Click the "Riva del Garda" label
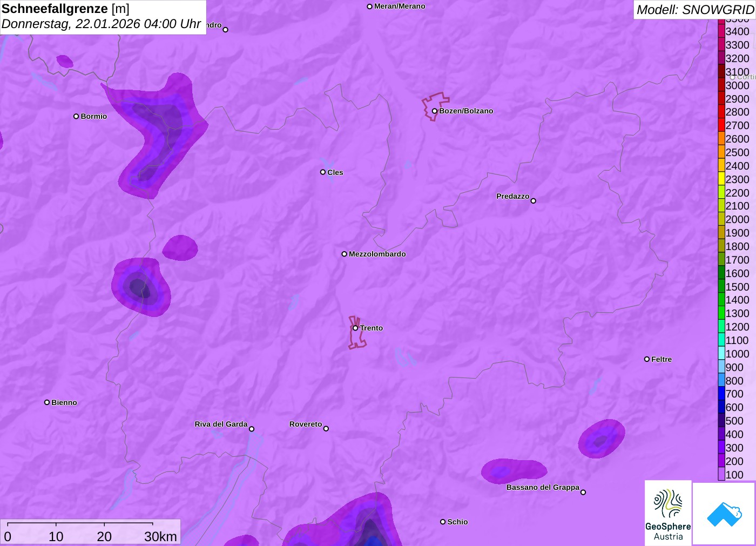 (221, 424)
